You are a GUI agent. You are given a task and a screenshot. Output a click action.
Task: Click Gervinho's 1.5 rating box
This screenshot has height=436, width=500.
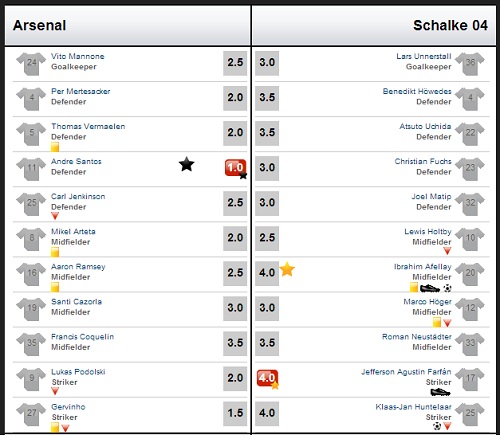235,413
